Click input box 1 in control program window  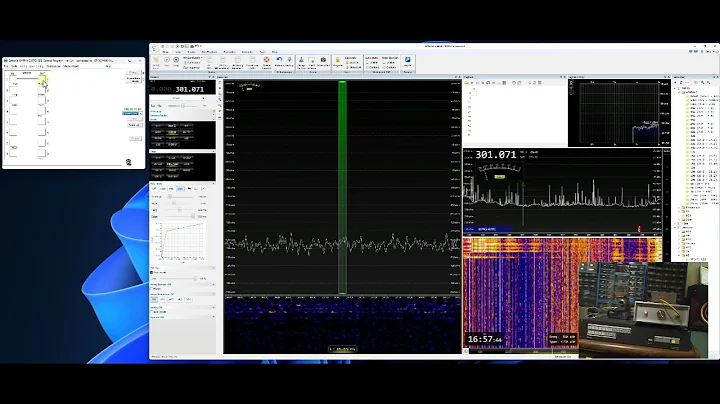(13, 80)
